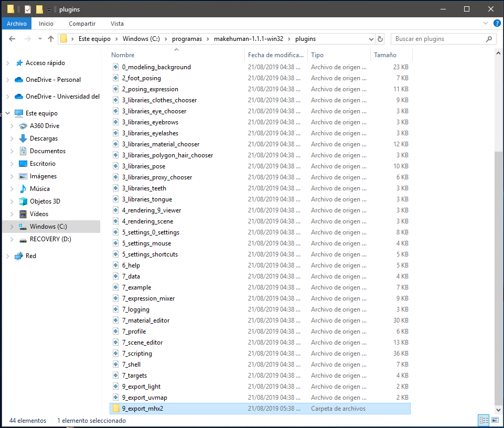Expand the Este equipo tree node
504x428 pixels.
(x=7, y=113)
